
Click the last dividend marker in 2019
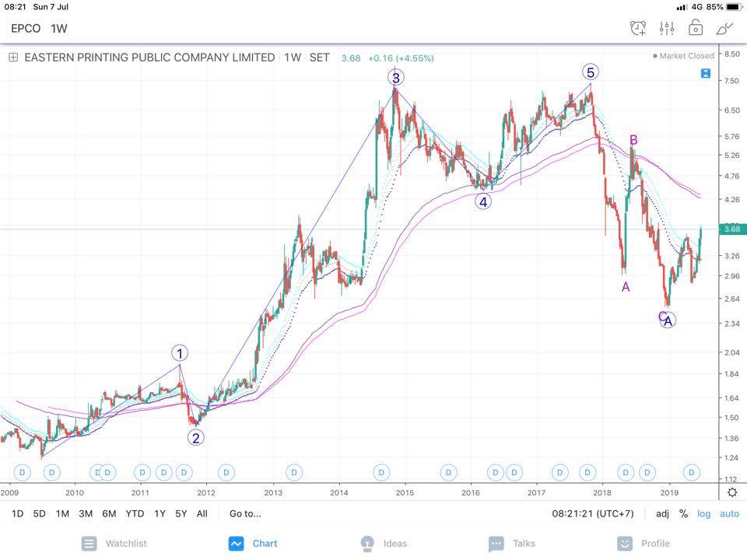(x=691, y=472)
